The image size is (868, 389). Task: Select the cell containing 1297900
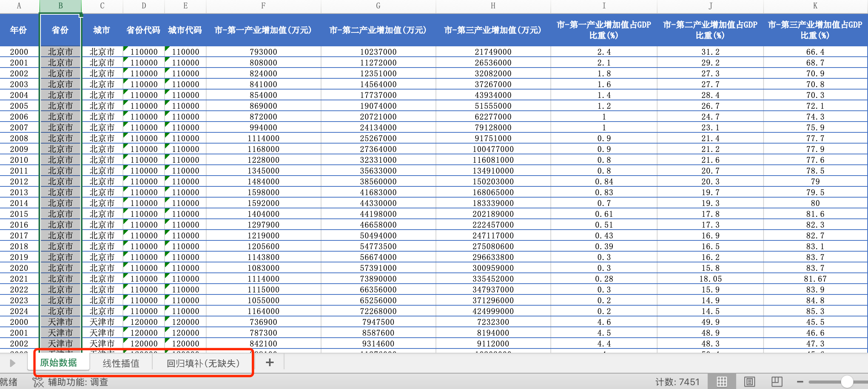tap(263, 225)
